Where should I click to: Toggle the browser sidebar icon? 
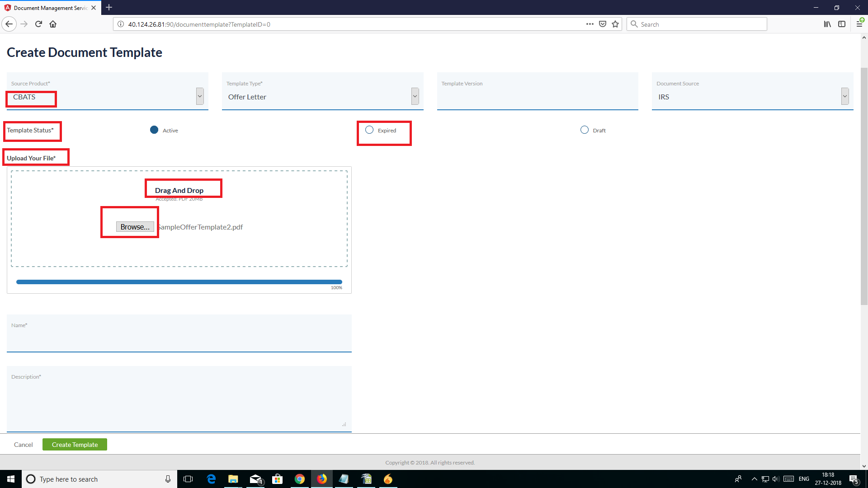[841, 24]
